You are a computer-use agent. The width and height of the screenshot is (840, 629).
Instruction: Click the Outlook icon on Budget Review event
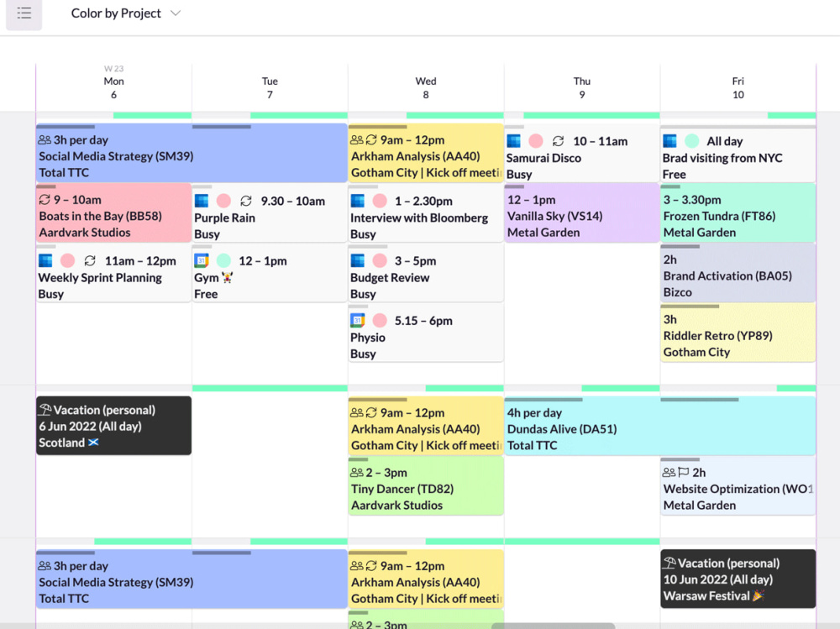(357, 261)
